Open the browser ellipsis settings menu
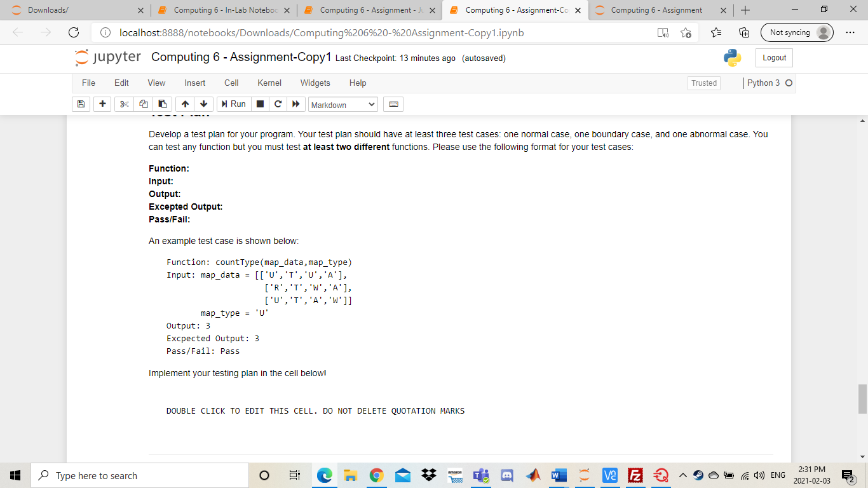Image resolution: width=868 pixels, height=488 pixels. [x=850, y=32]
